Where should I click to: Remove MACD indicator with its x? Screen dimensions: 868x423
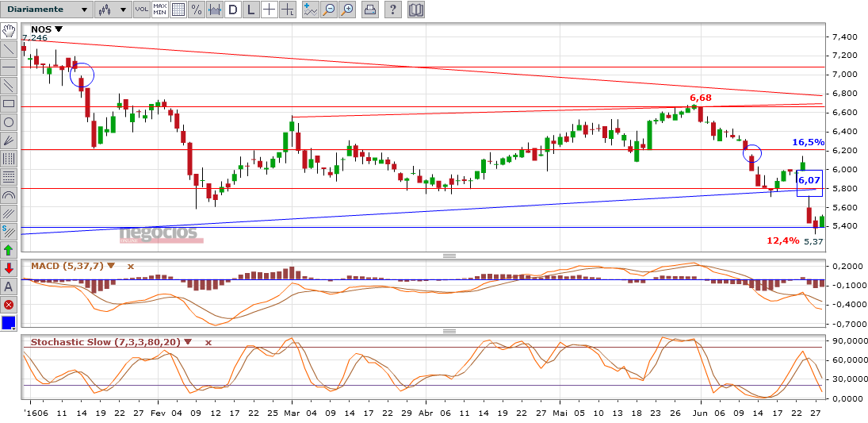(131, 267)
